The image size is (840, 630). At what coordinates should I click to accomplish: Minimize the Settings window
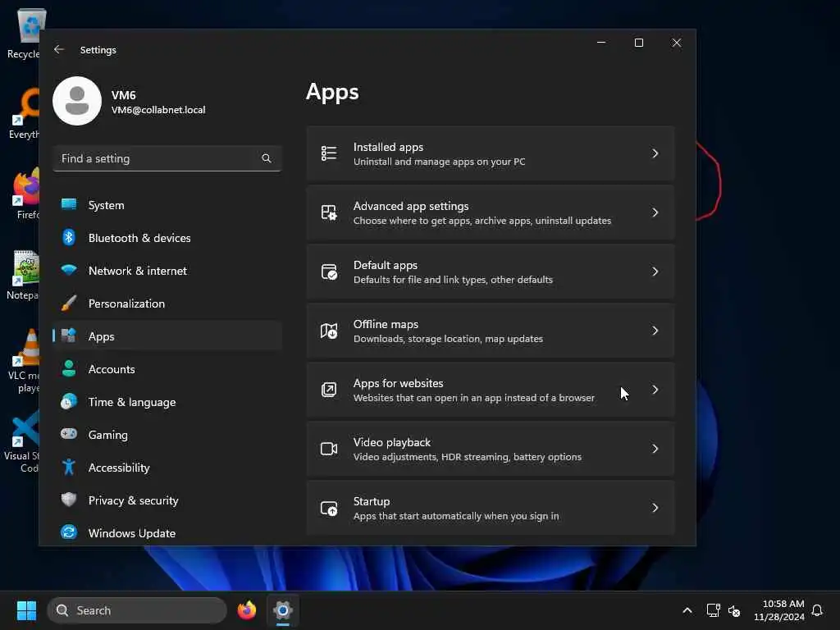pos(601,43)
